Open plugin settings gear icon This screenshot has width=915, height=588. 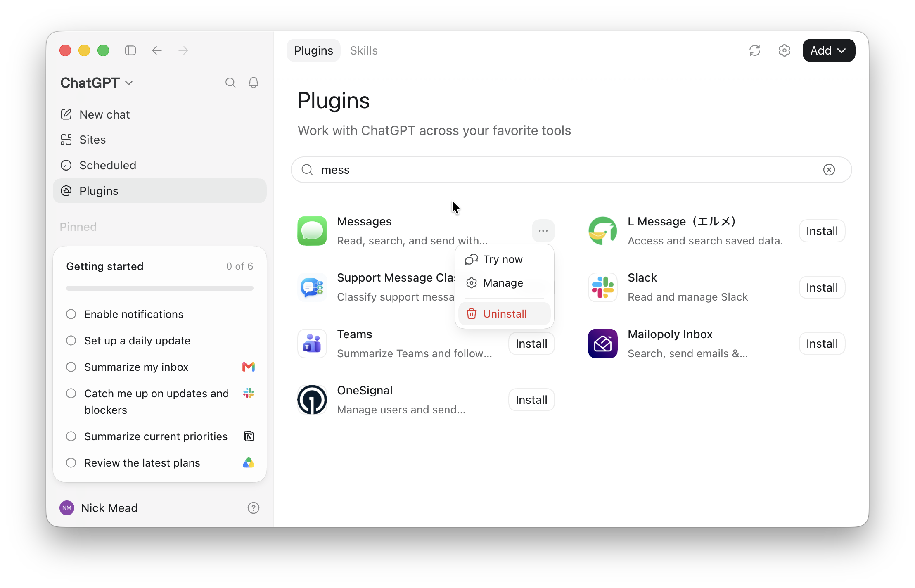point(785,50)
